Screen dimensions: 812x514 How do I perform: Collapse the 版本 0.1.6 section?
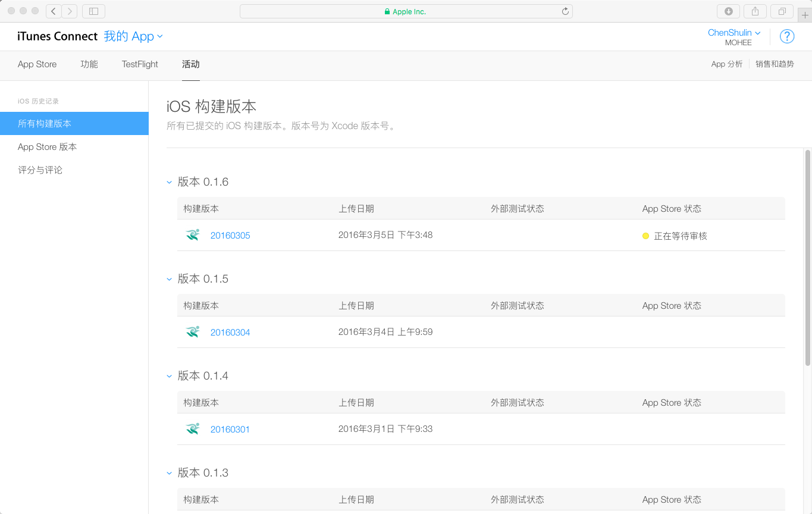169,182
